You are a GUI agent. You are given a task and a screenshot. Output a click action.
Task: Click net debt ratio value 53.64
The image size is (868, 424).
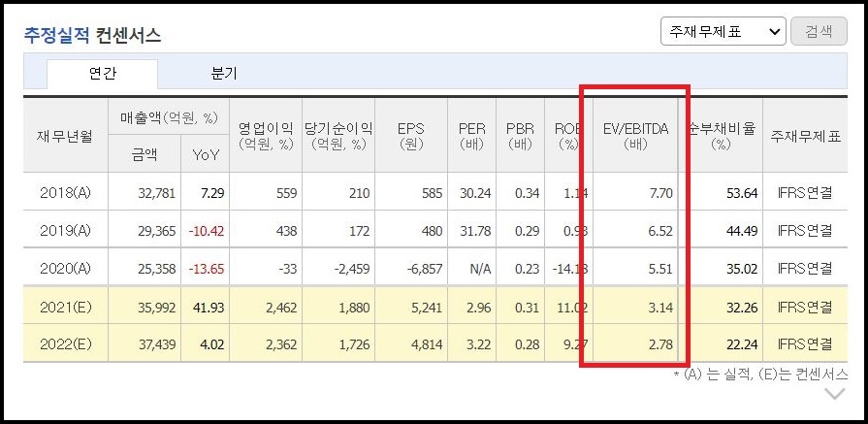pos(742,193)
